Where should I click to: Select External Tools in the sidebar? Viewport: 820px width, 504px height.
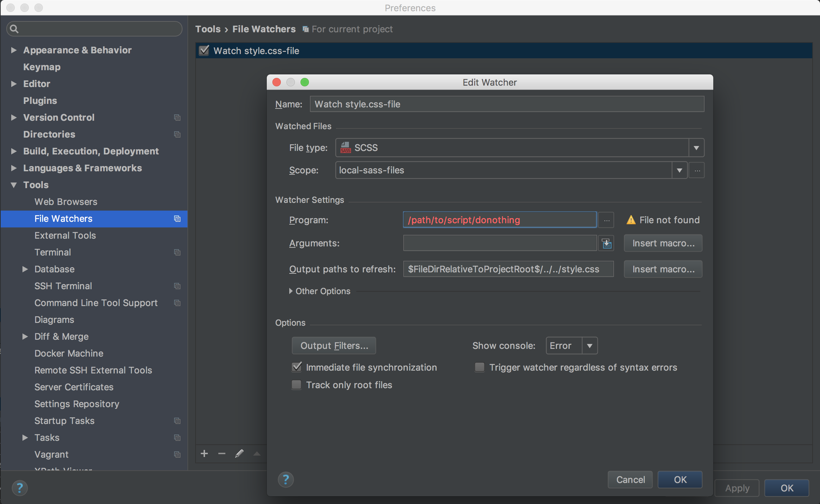tap(65, 236)
